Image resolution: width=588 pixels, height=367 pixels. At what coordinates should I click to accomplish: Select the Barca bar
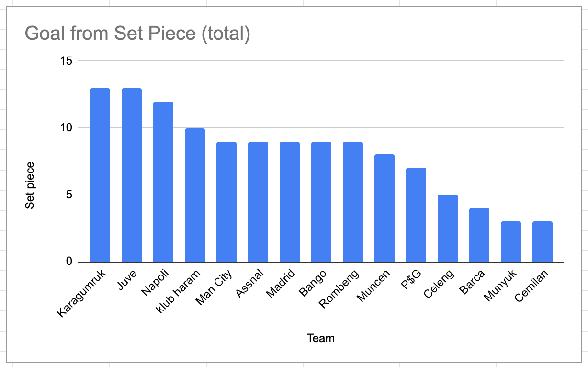(x=479, y=235)
